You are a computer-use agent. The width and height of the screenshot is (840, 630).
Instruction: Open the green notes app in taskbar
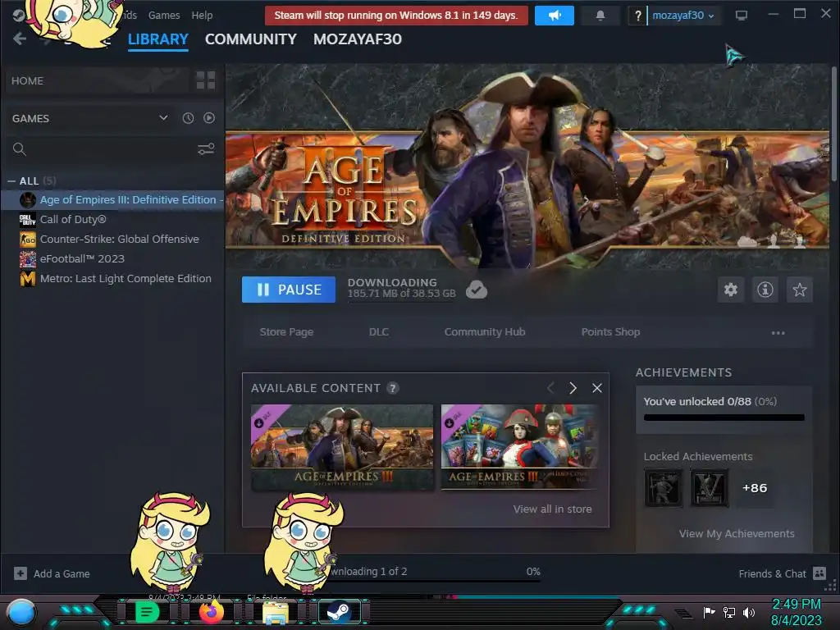click(147, 612)
